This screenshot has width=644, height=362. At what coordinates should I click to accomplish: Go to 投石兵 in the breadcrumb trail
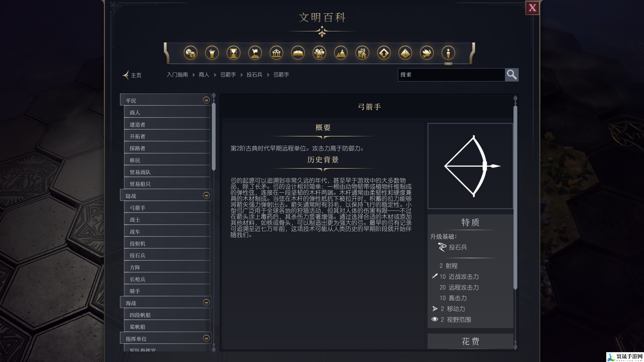coord(254,75)
